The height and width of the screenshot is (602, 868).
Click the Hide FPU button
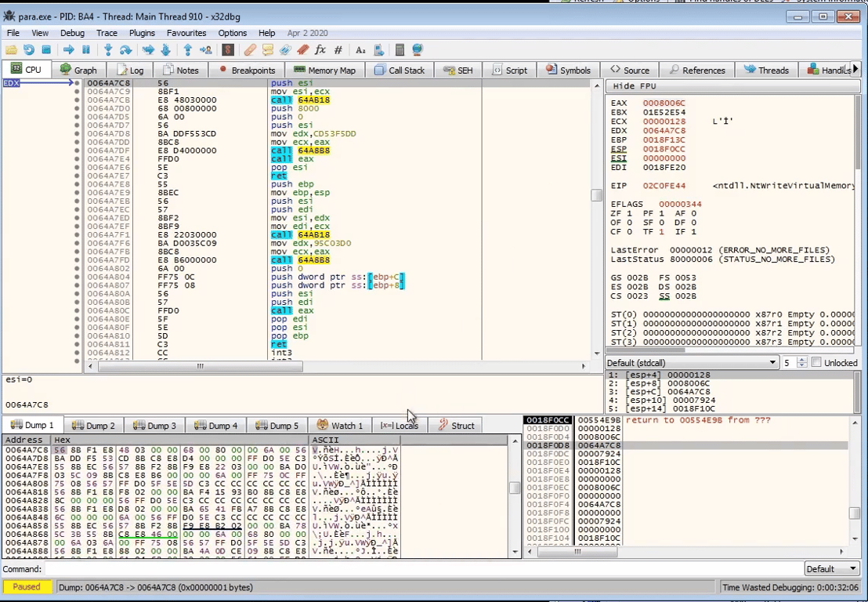coord(635,85)
